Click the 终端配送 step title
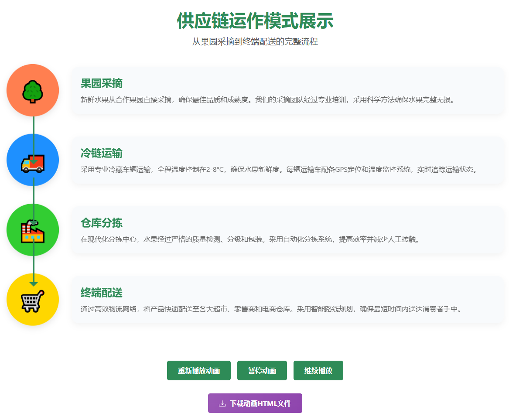 point(101,293)
